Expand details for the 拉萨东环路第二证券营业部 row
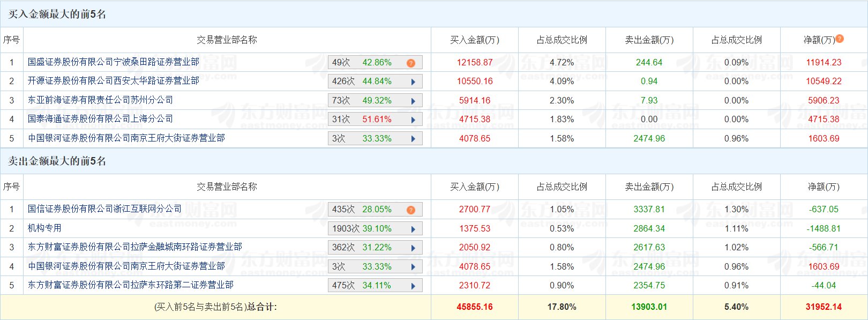The image size is (868, 320). click(x=413, y=286)
